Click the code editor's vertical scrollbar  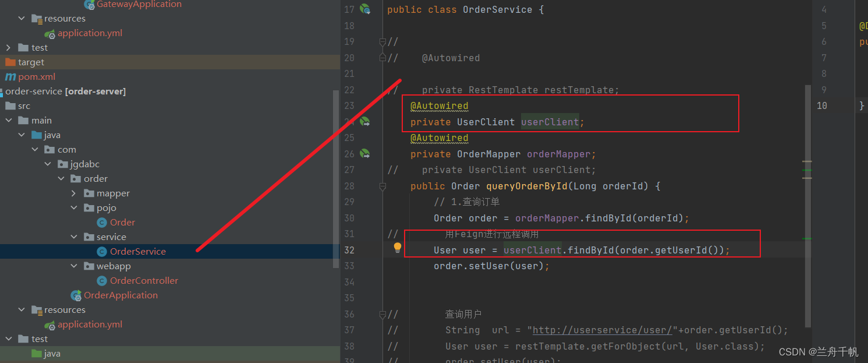coord(807,206)
